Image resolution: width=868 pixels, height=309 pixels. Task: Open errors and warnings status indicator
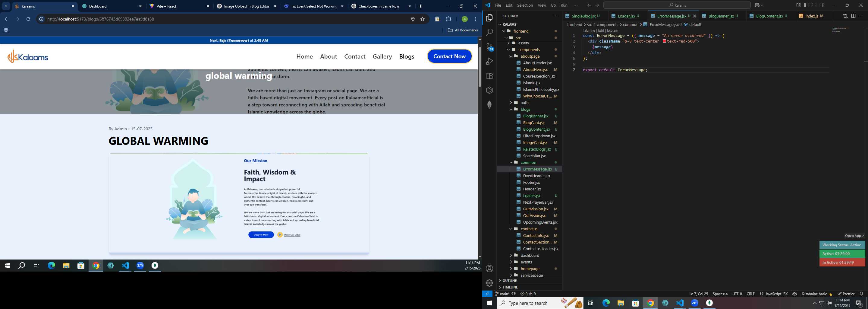pos(528,294)
